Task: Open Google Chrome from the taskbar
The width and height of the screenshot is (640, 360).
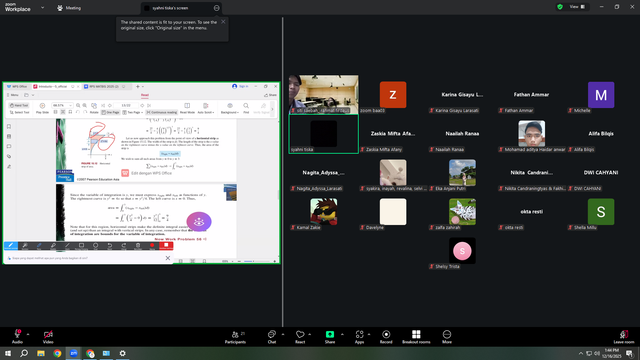Action: 57,353
